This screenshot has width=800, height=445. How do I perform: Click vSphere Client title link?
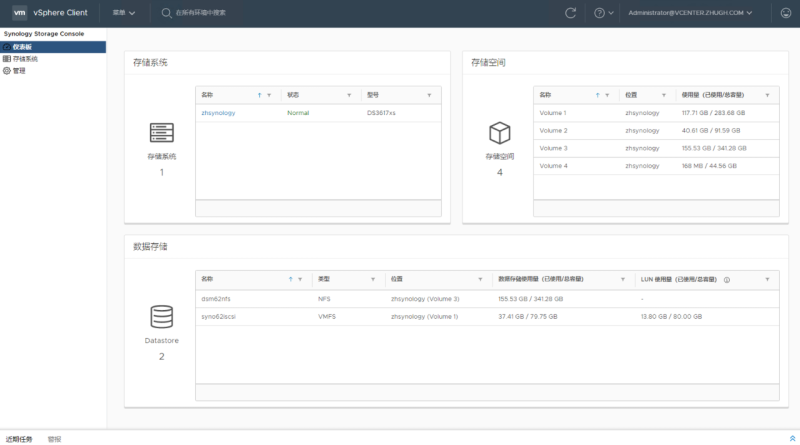click(x=60, y=13)
